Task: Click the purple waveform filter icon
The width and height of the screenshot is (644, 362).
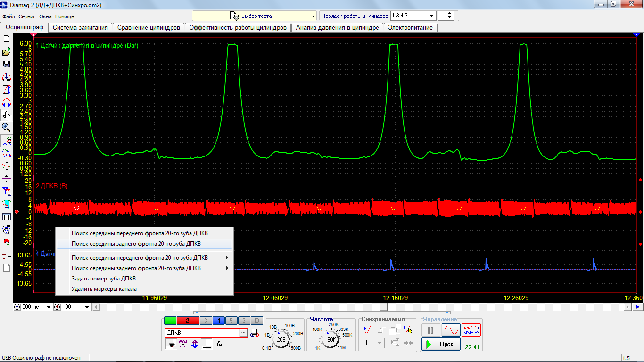Action: click(183, 345)
